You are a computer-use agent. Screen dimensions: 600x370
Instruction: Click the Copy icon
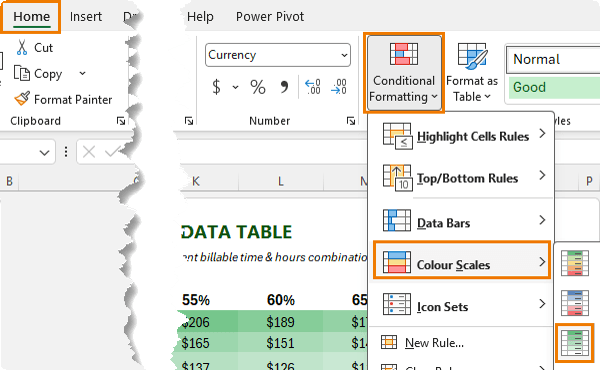coord(21,73)
